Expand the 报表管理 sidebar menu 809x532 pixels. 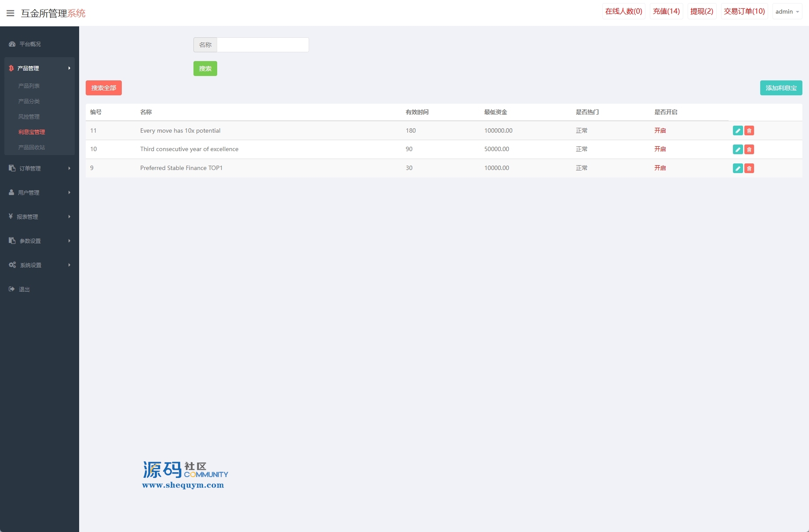click(x=39, y=217)
